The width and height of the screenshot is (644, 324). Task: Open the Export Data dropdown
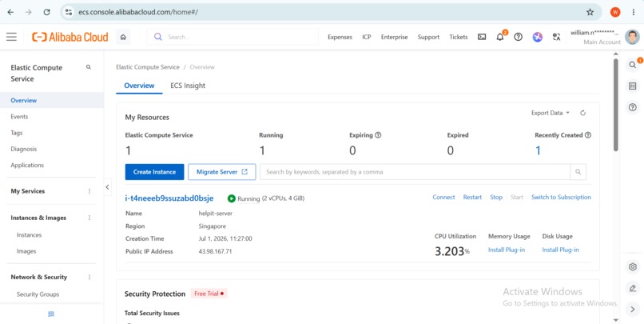pyautogui.click(x=551, y=113)
